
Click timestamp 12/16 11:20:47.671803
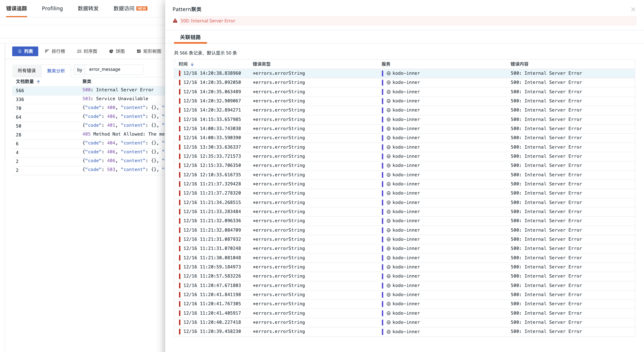click(x=212, y=286)
